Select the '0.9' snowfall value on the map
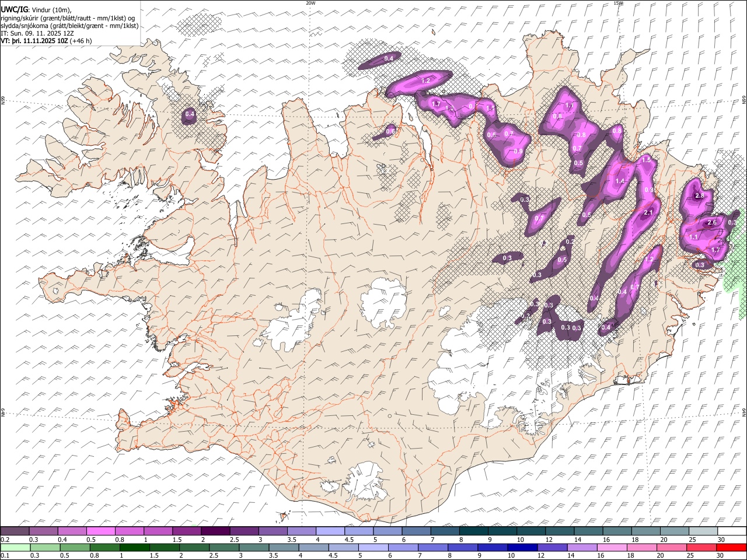Screen dimensions: 747x560 518,152
